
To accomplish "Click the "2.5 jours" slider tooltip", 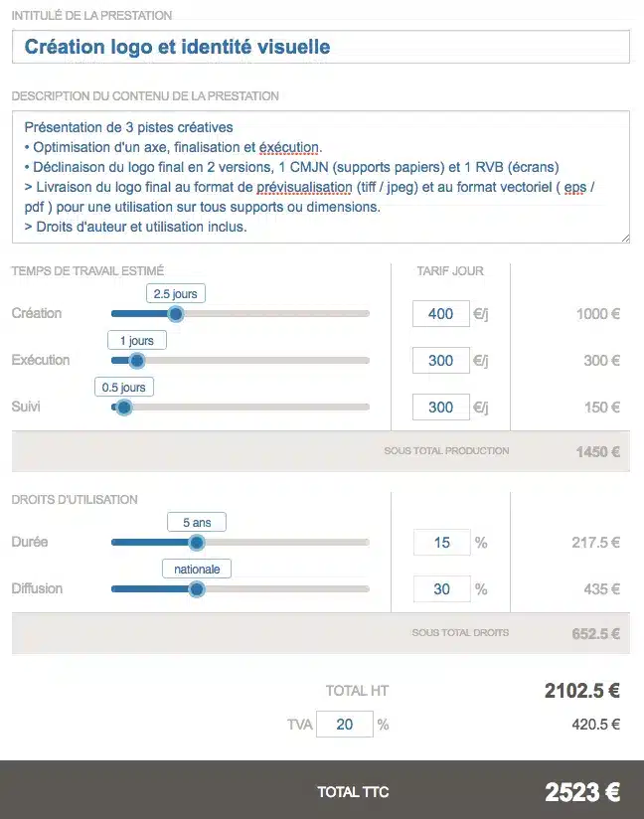I will click(x=175, y=294).
